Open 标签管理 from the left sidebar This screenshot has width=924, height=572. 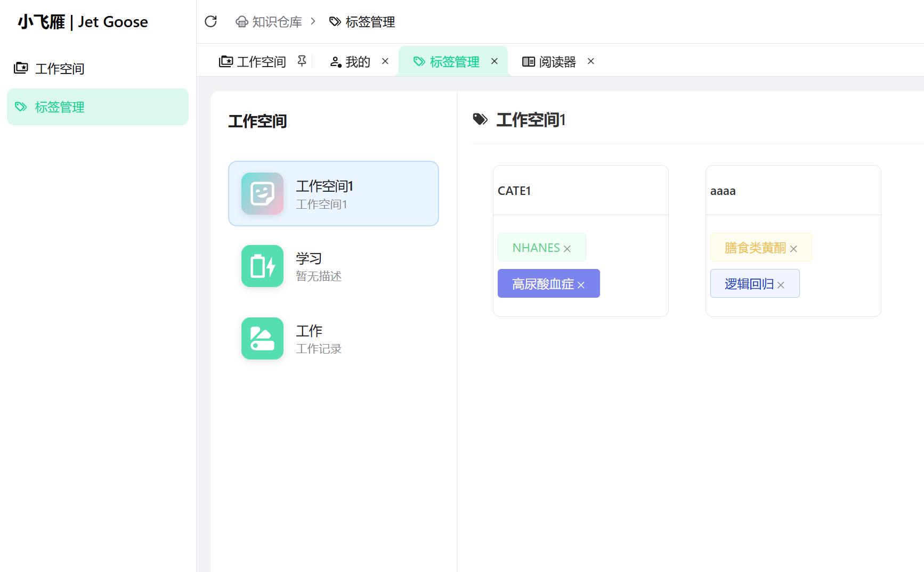59,107
